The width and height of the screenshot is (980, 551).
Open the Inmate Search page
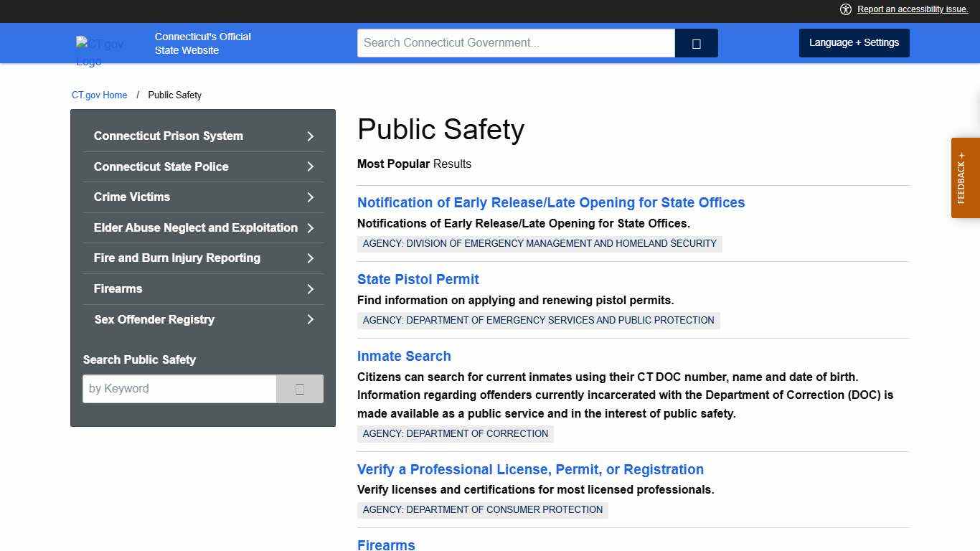pyautogui.click(x=404, y=356)
